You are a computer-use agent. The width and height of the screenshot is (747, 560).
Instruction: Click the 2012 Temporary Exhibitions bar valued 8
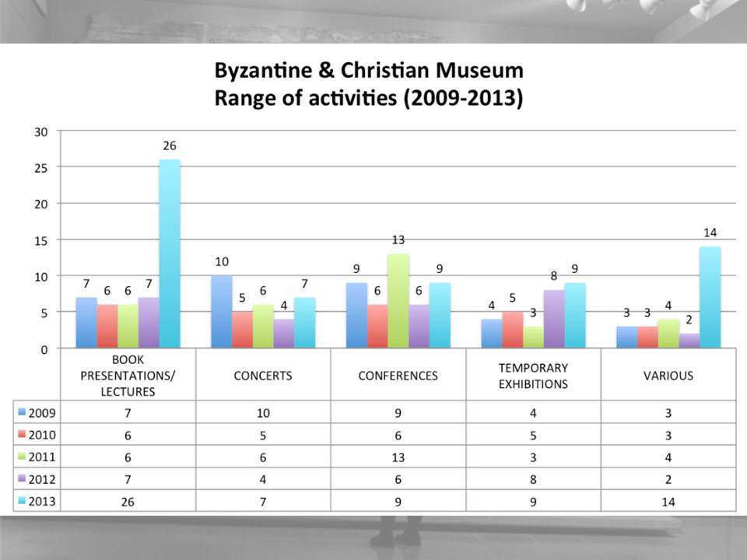click(553, 319)
